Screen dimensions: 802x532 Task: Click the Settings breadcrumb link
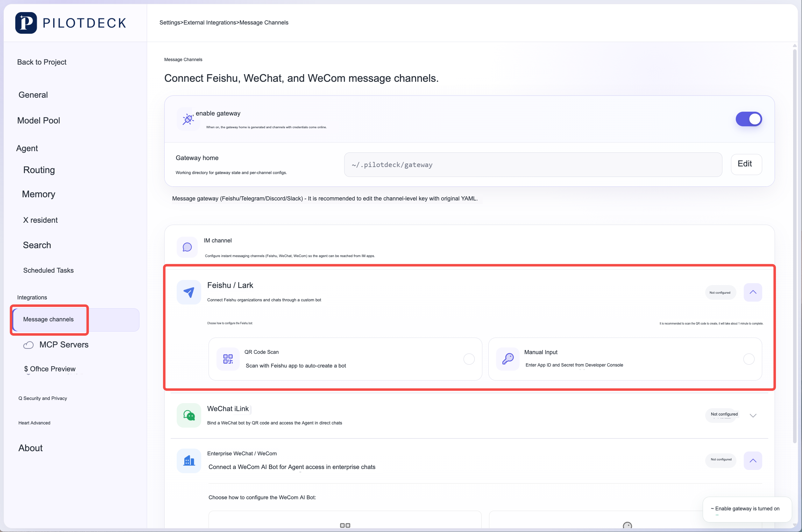click(x=170, y=22)
